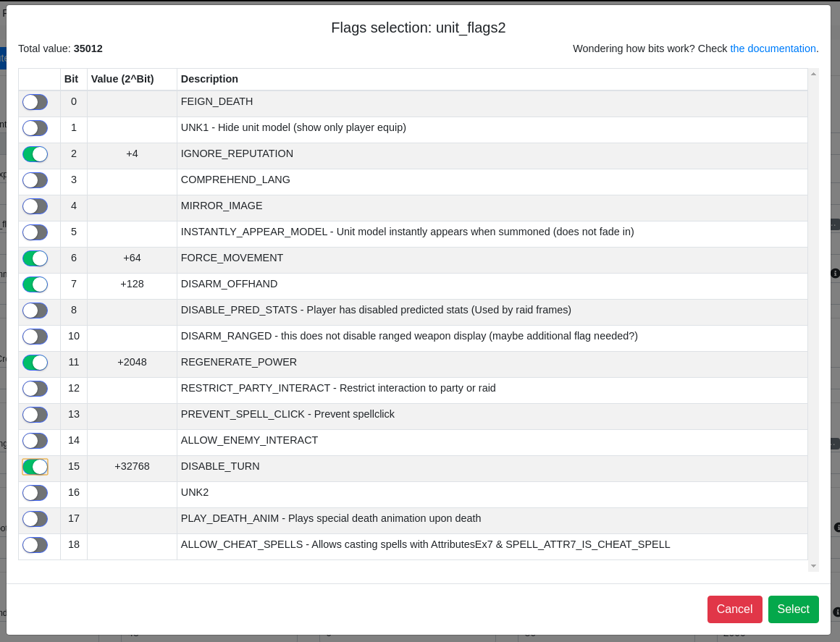Disable the DISABLE_TURN flag
Viewport: 840px width, 642px height.
pyautogui.click(x=34, y=467)
